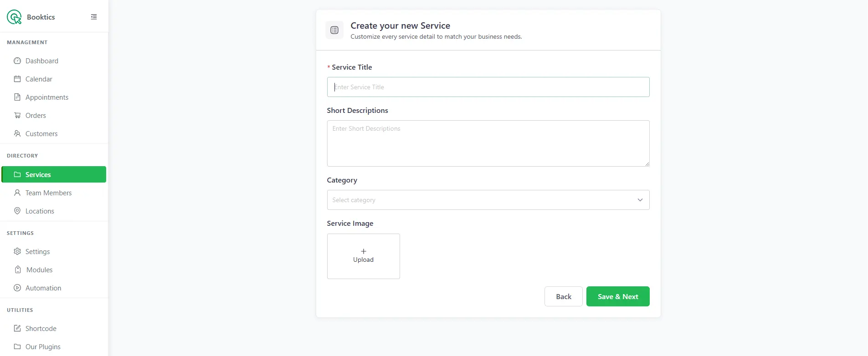Click the Category dropdown chevron arrow

[640, 200]
